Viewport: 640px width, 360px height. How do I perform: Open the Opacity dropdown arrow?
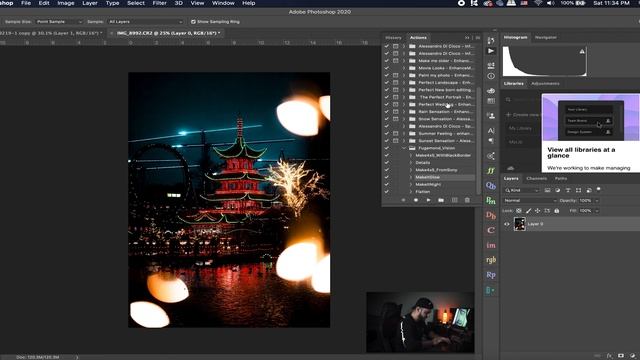point(597,200)
